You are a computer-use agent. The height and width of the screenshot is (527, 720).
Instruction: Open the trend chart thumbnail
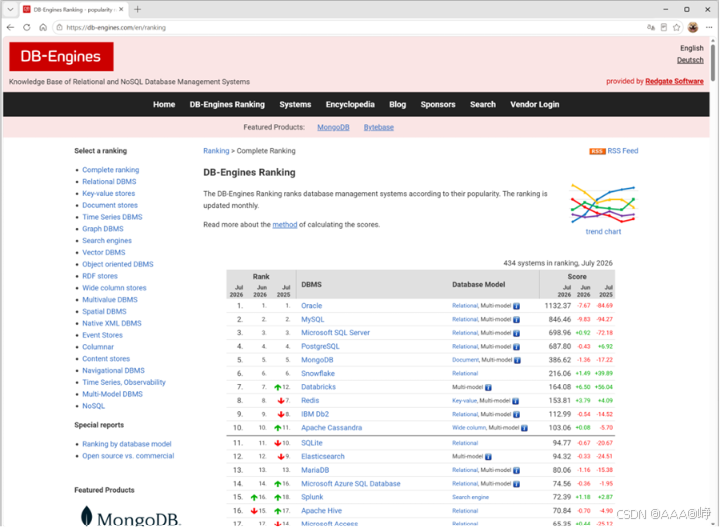pyautogui.click(x=603, y=203)
